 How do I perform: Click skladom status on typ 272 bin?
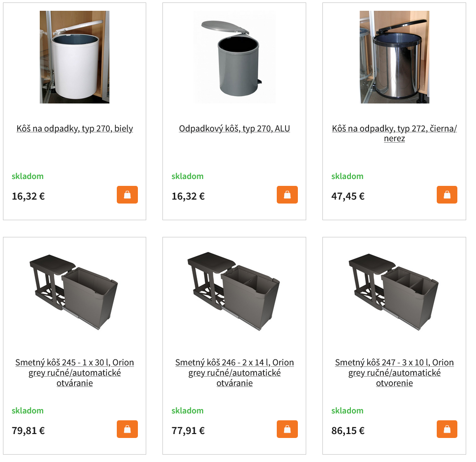[347, 176]
